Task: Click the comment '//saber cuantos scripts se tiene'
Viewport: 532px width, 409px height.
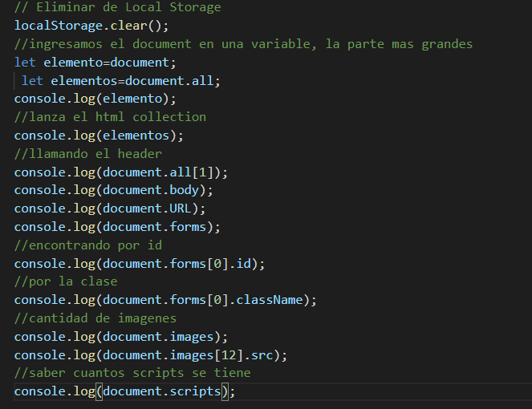Action: (x=132, y=373)
